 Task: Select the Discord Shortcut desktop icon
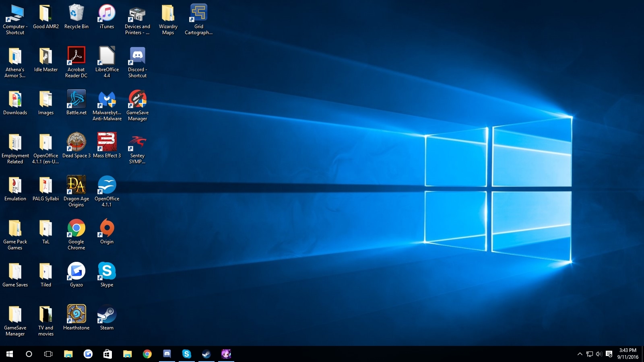click(138, 62)
